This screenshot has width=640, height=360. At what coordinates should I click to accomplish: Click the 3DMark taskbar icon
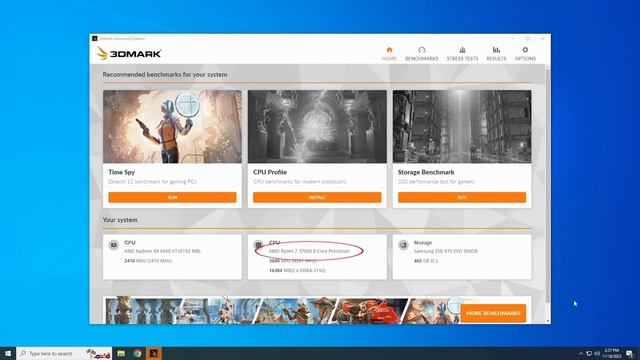click(x=154, y=353)
